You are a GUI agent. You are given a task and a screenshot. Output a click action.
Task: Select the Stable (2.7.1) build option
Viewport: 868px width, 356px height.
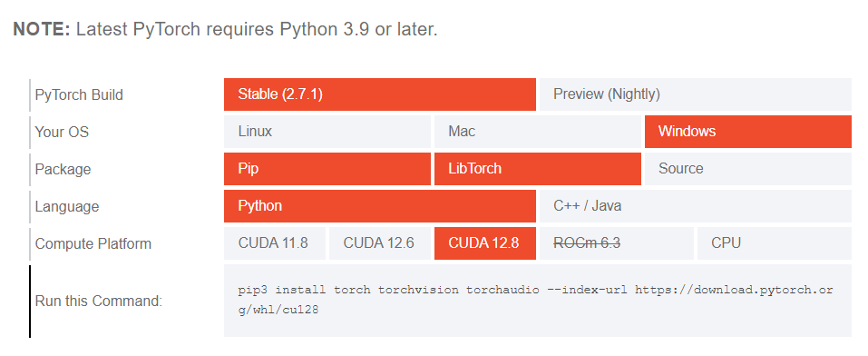(x=380, y=94)
